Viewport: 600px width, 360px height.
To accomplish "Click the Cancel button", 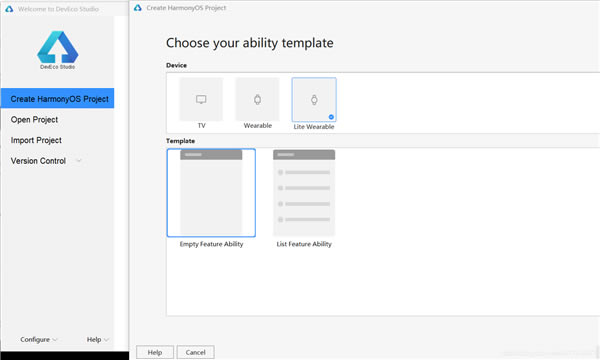I will [196, 352].
